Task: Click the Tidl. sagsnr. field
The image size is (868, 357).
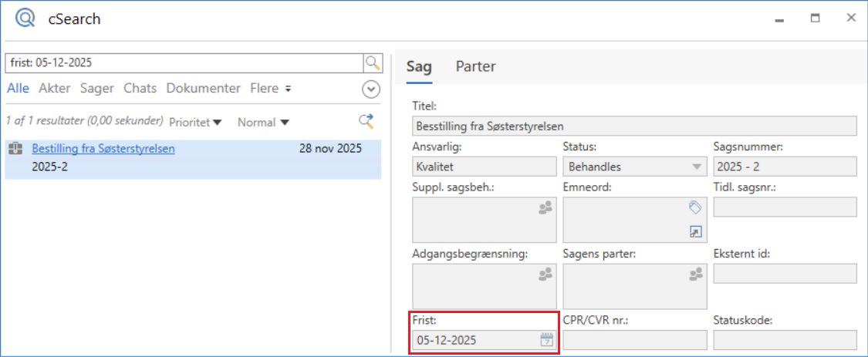Action: pyautogui.click(x=785, y=207)
